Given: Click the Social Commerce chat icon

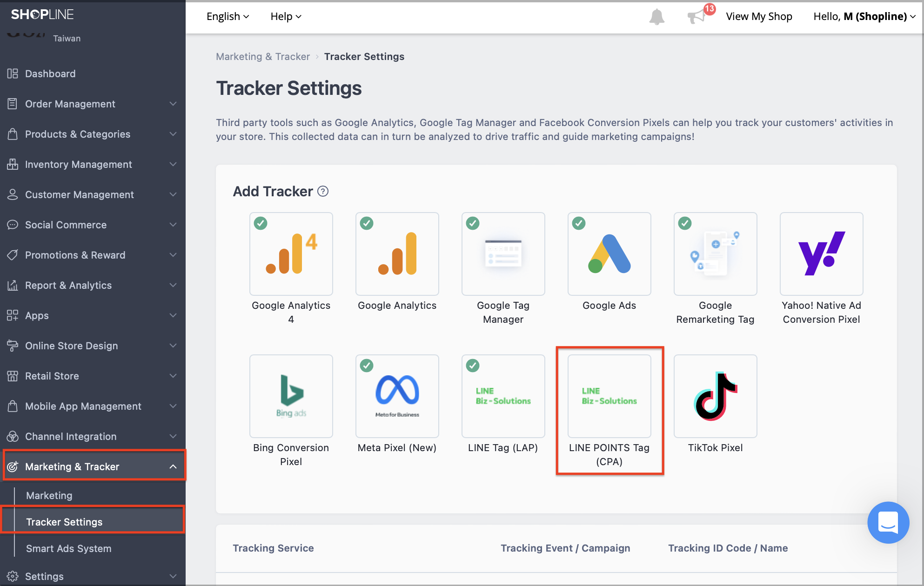Looking at the screenshot, I should (x=13, y=225).
